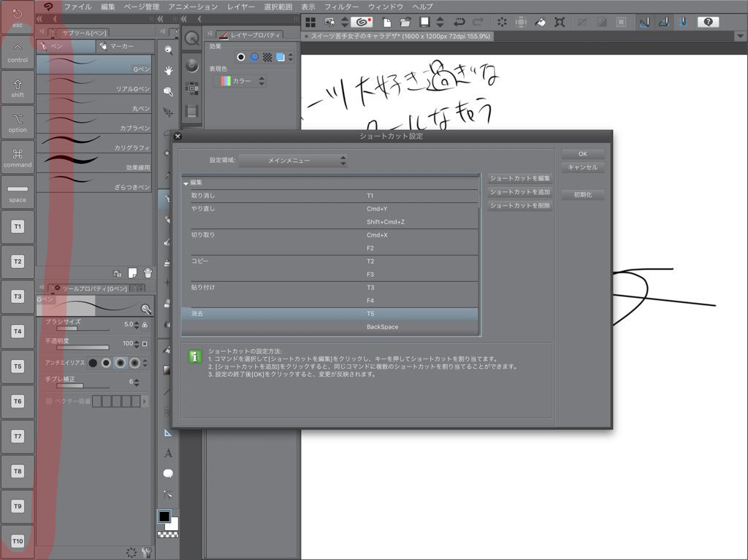This screenshot has height=560, width=748.
Task: Expand the document tab list arrow
Action: coord(740,37)
